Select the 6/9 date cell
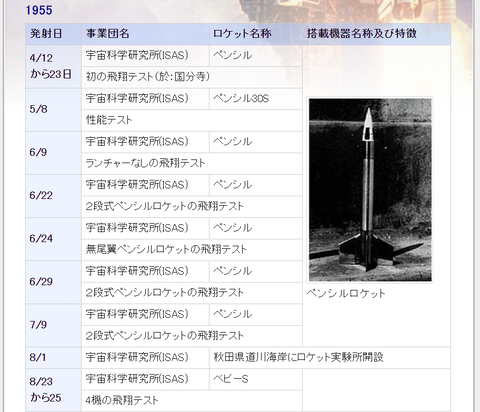Viewport: 480px width, 412px height. coord(53,153)
